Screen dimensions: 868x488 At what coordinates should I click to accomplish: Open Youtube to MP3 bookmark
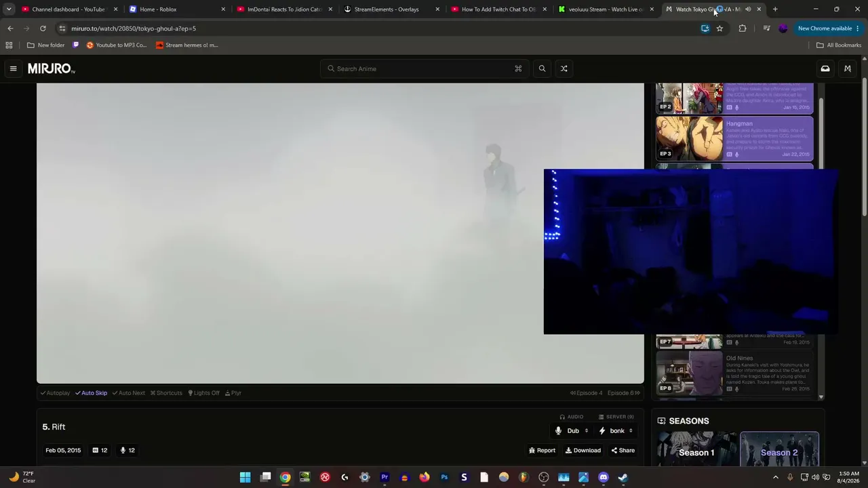[117, 45]
